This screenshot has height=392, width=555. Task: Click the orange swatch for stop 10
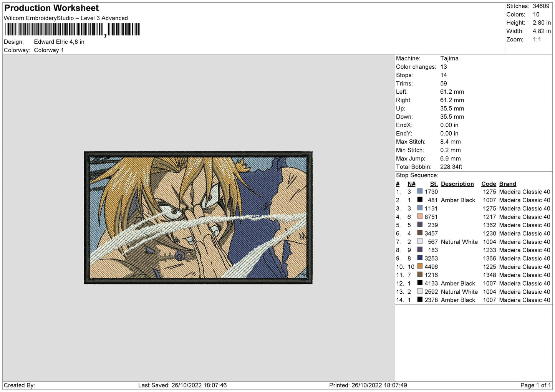pos(420,266)
